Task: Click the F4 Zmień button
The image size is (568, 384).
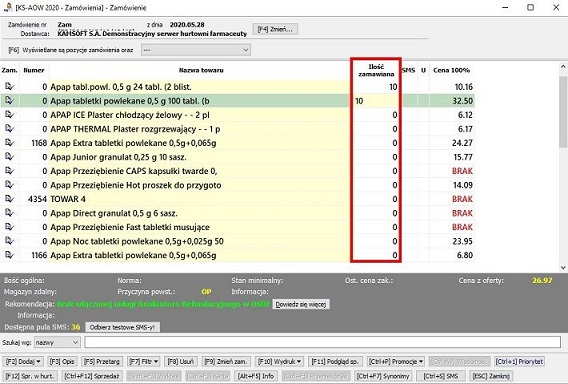Action: pos(275,29)
